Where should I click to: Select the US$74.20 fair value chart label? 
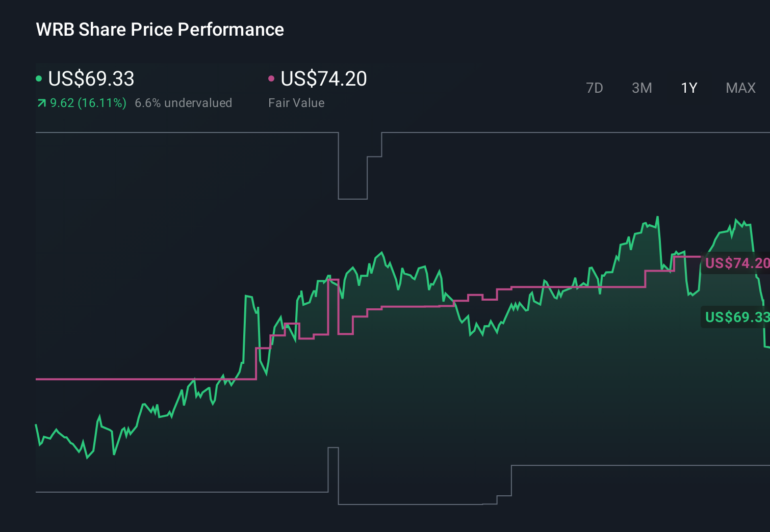pyautogui.click(x=737, y=263)
